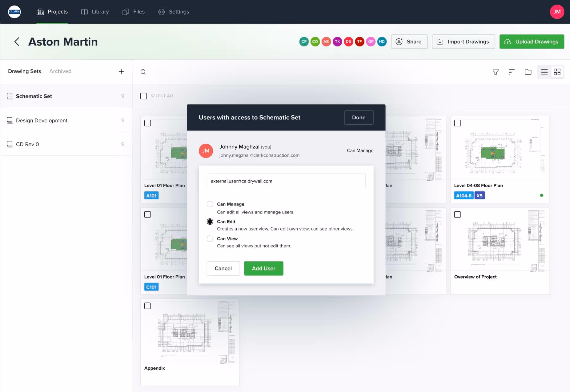The width and height of the screenshot is (570, 392).
Task: Open the Settings tab
Action: pos(174,12)
